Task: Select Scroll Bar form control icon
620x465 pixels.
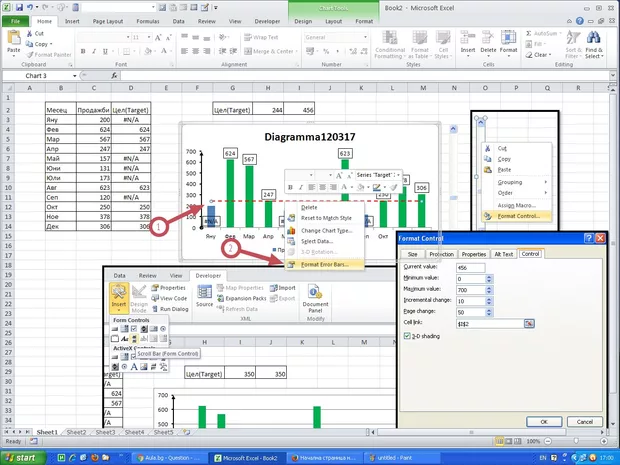Action: [134, 338]
